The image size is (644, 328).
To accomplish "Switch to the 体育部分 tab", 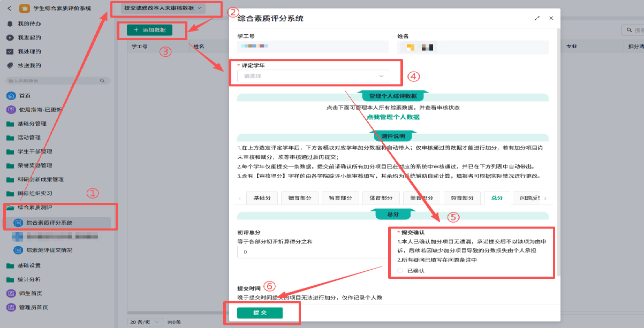I will (381, 198).
